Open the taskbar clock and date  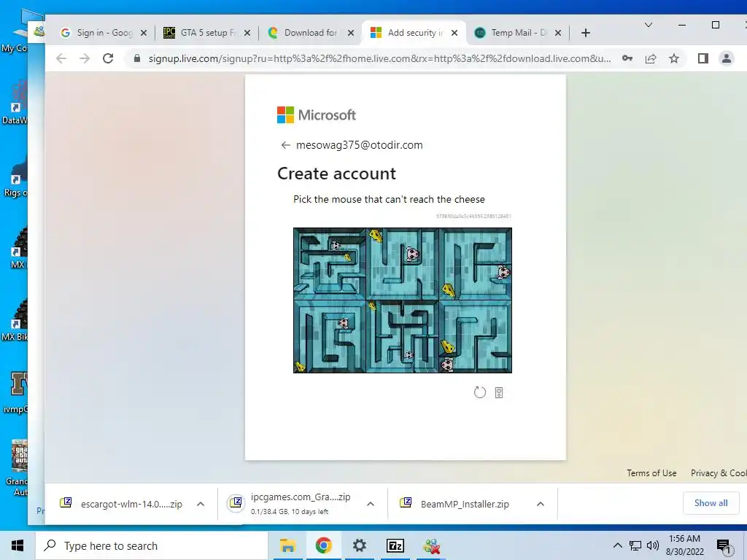[684, 545]
